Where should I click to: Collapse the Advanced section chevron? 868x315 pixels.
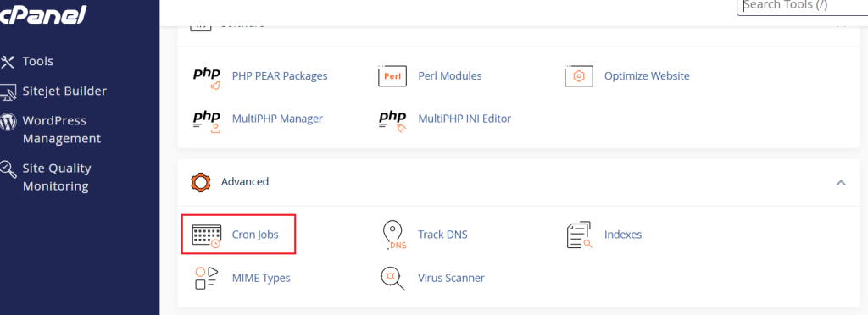click(x=841, y=182)
